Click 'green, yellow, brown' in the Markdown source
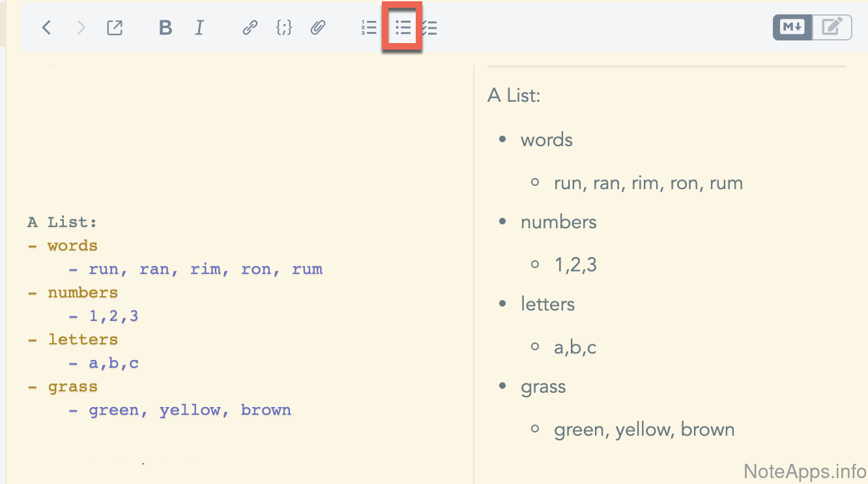Image resolution: width=868 pixels, height=484 pixels. (190, 410)
